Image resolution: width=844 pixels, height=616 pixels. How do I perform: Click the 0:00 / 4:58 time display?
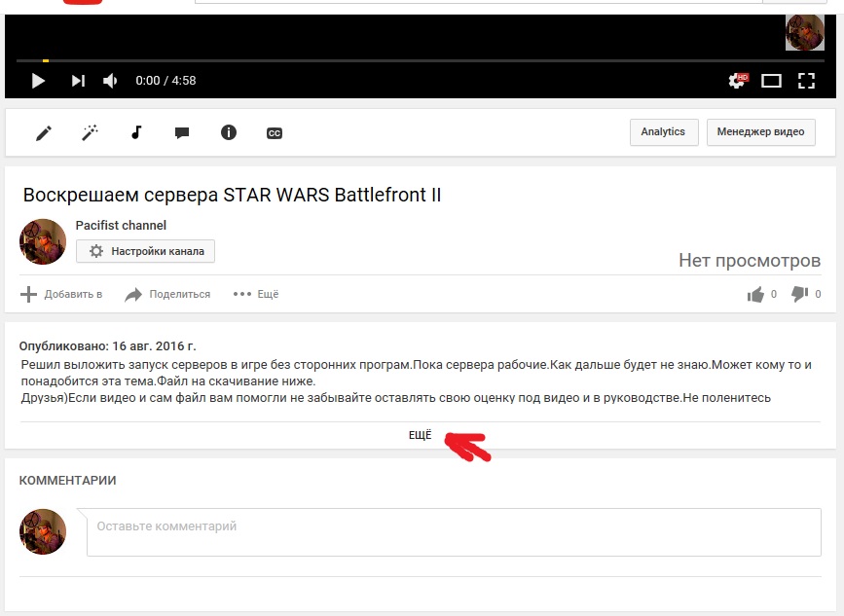(165, 81)
